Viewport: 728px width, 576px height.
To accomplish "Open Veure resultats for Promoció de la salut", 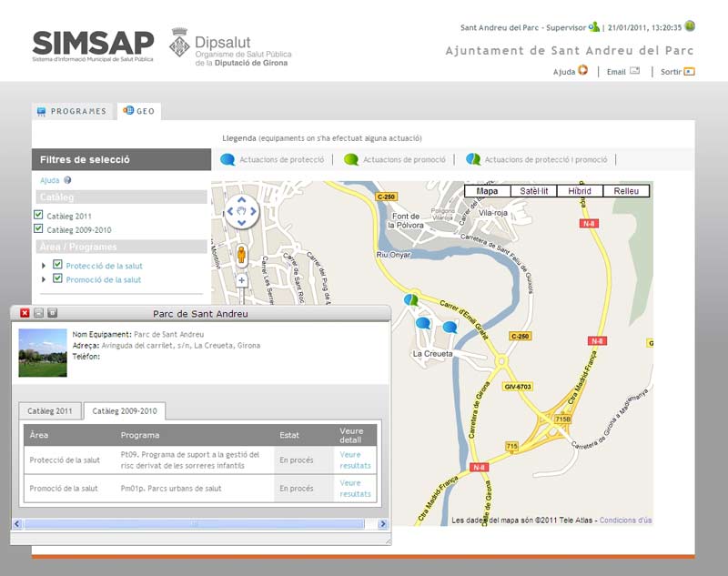I will click(x=355, y=489).
